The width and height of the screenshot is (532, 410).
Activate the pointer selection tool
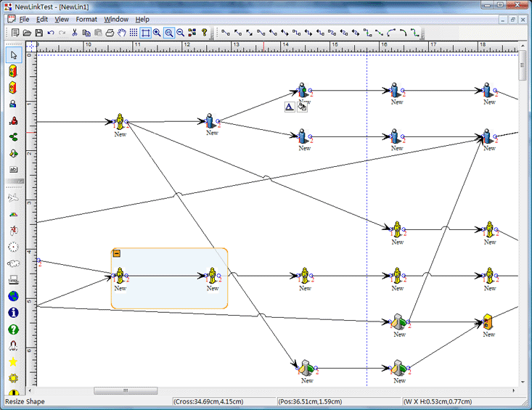(x=14, y=55)
